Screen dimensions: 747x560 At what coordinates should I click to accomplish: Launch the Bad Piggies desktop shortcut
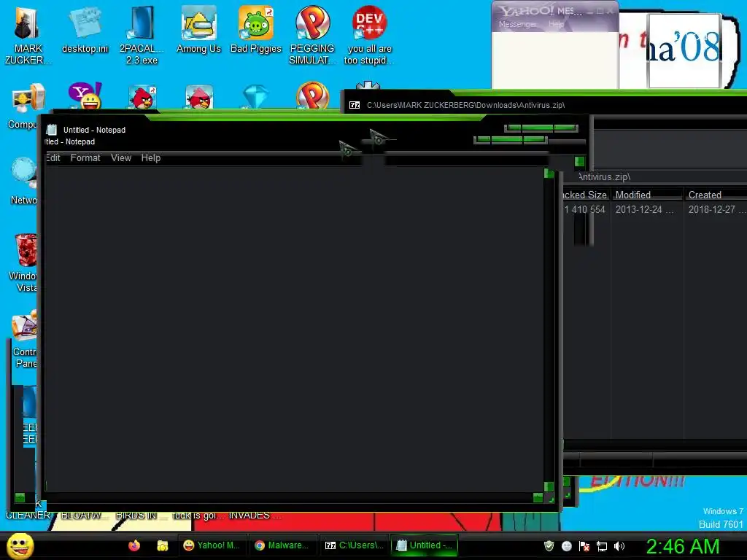(256, 29)
